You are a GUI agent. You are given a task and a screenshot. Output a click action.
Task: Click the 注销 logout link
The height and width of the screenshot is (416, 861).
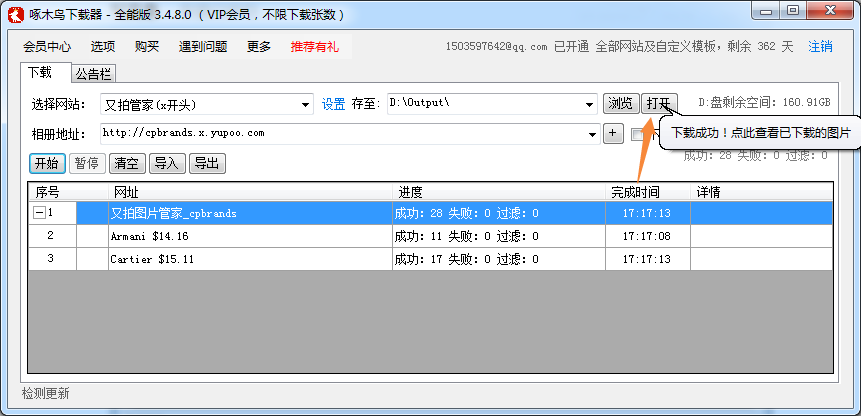coord(820,47)
